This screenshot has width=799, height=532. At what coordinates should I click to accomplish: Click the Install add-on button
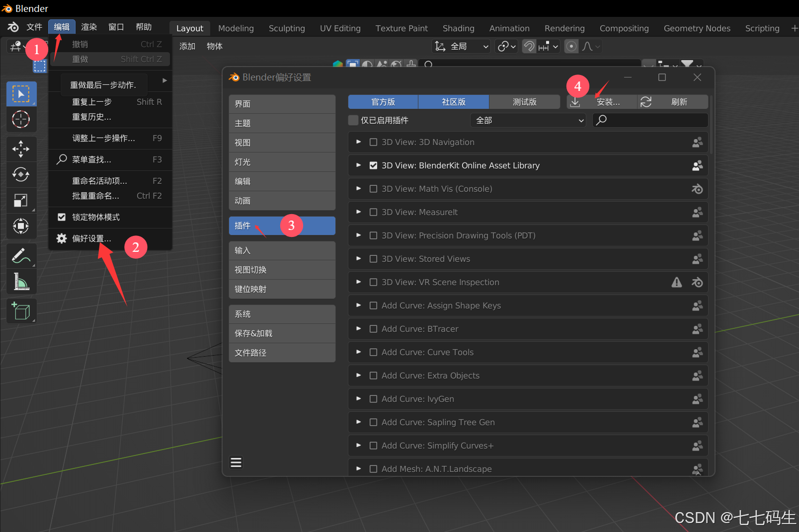tap(602, 102)
